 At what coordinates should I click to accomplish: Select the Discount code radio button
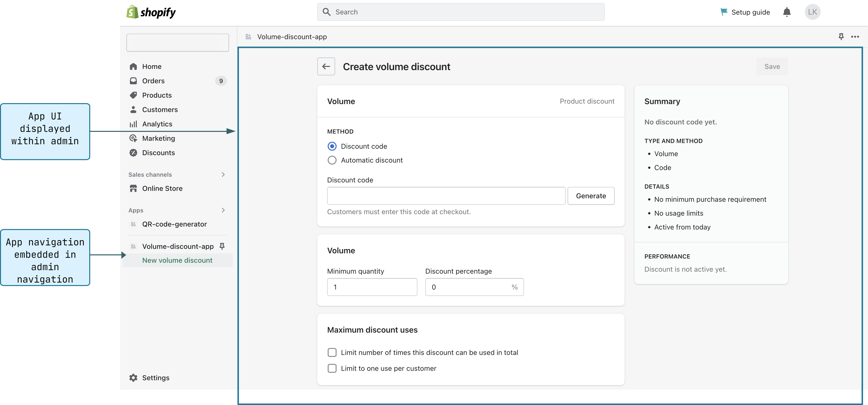tap(332, 146)
